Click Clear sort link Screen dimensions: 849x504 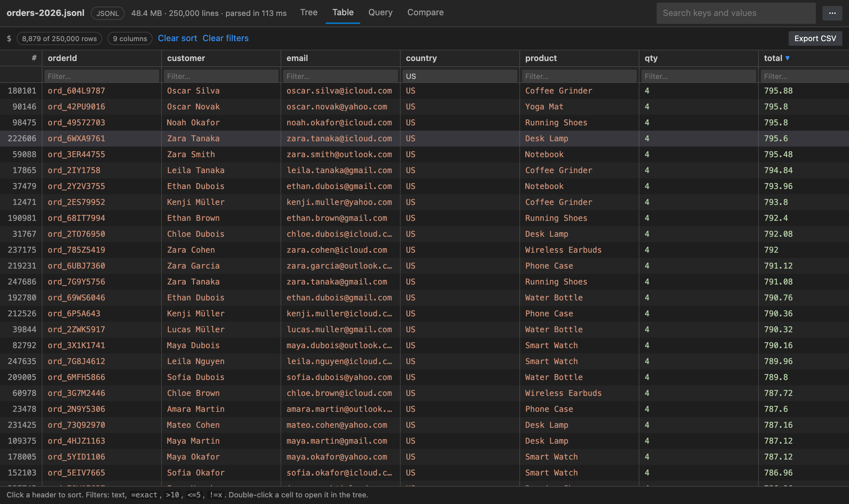click(177, 38)
